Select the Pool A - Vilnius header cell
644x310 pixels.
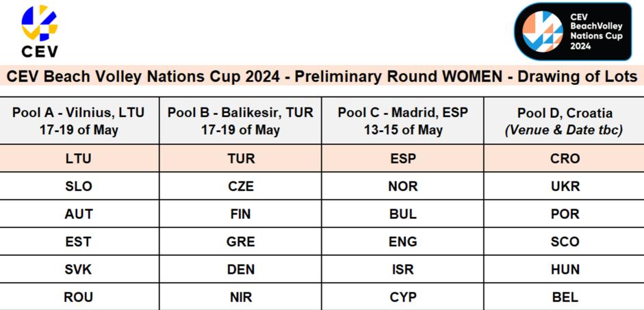[x=79, y=121]
